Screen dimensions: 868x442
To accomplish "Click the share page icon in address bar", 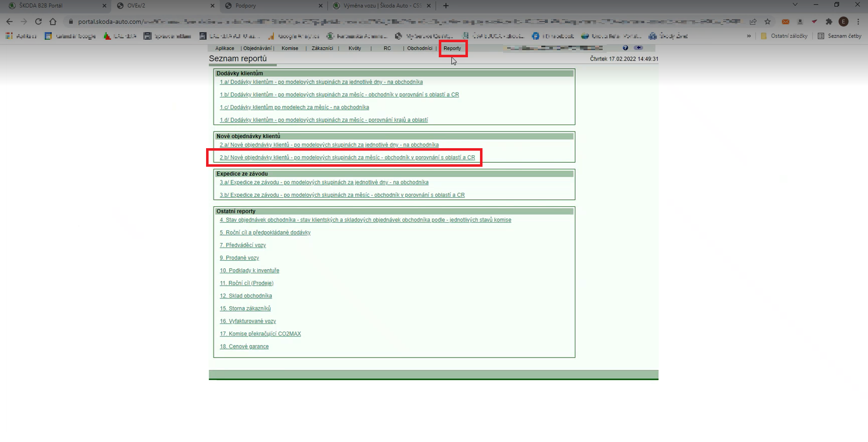I will (753, 22).
